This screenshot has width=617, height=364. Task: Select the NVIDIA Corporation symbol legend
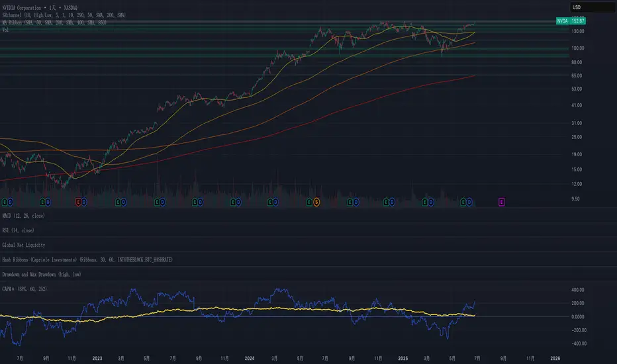[40, 8]
